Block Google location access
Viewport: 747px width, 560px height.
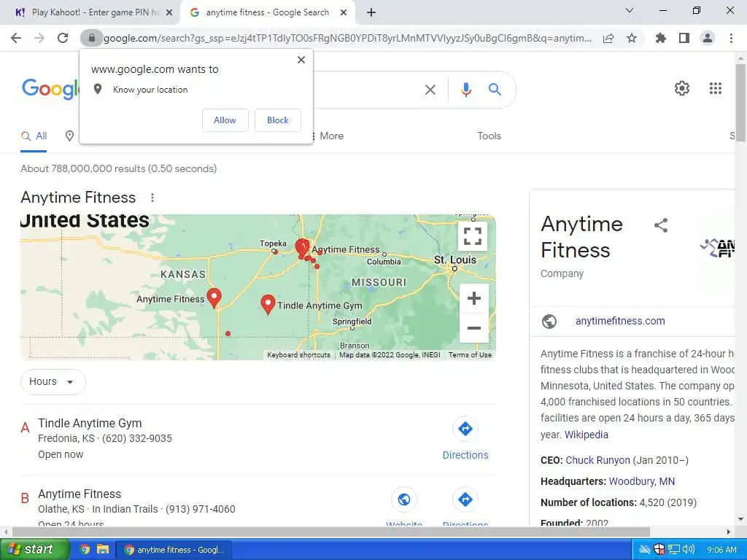click(x=278, y=120)
